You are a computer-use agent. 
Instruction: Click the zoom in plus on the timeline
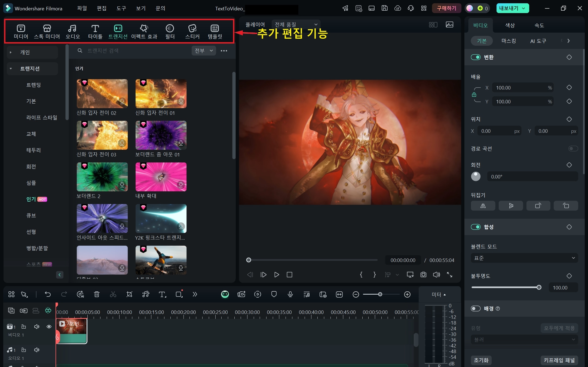pyautogui.click(x=407, y=294)
